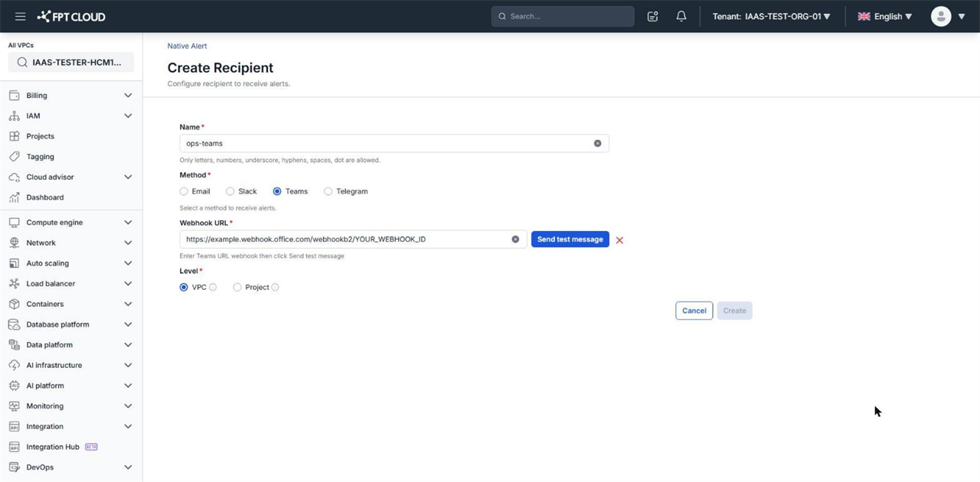This screenshot has height=482, width=980.
Task: Select the Telegram method radio button
Action: click(328, 191)
